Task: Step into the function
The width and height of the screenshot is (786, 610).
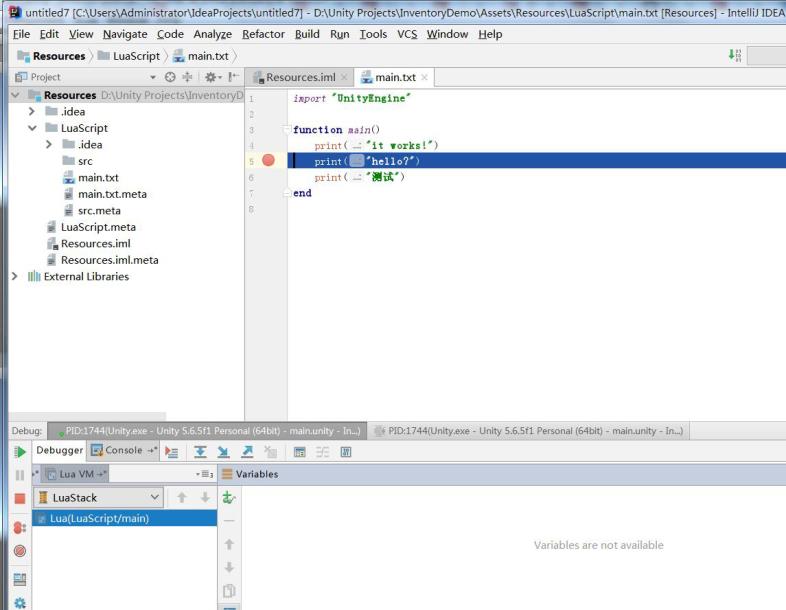Action: pos(224,452)
